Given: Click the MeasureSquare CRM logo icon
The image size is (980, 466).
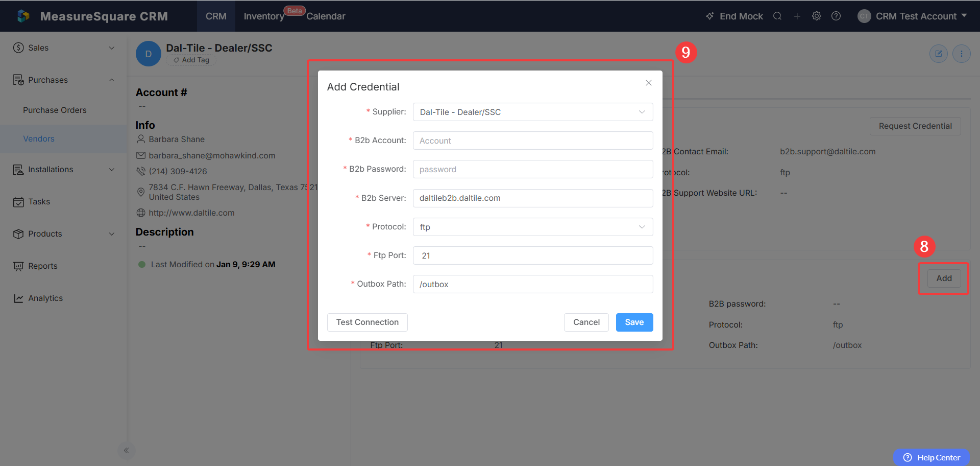Looking at the screenshot, I should 23,16.
